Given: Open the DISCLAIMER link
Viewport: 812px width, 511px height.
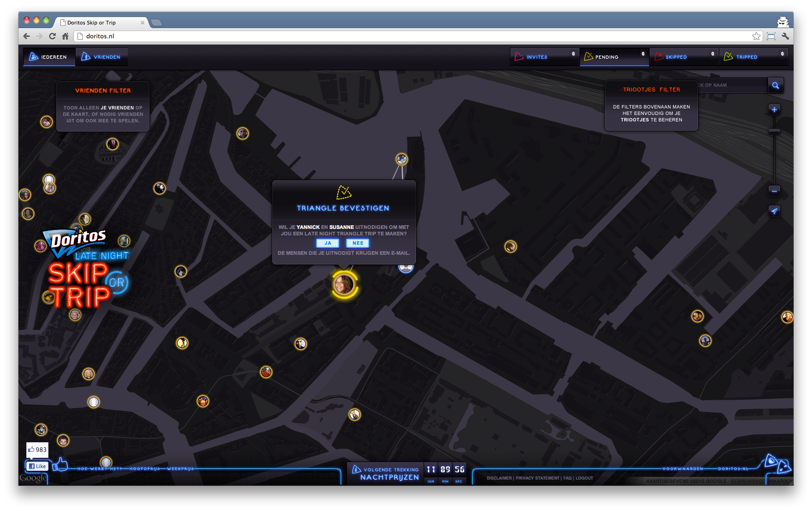Looking at the screenshot, I should [x=499, y=478].
